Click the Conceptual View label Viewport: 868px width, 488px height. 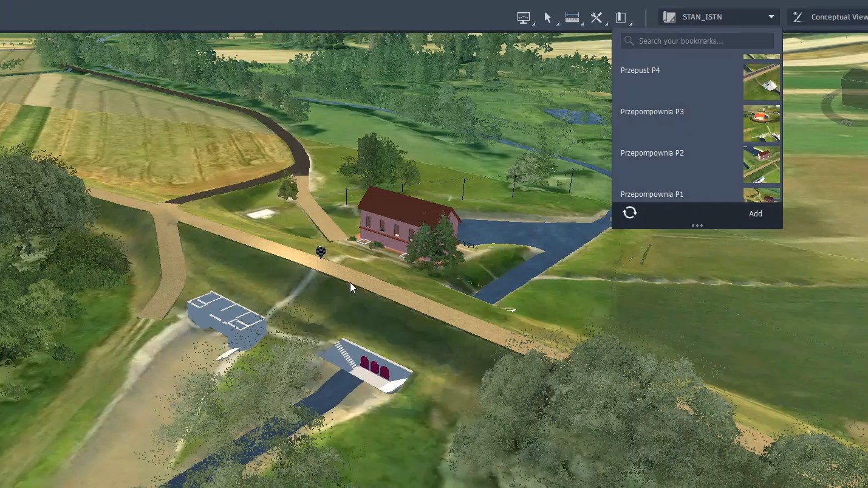[x=839, y=16]
